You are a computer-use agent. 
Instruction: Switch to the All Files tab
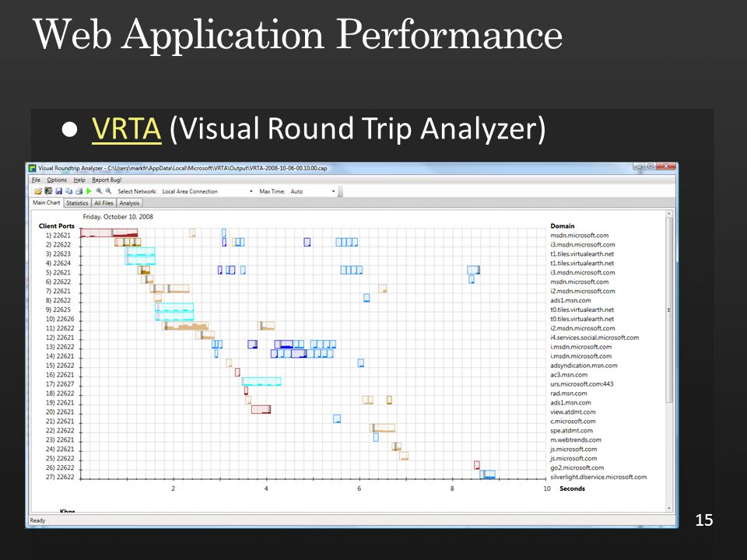103,203
